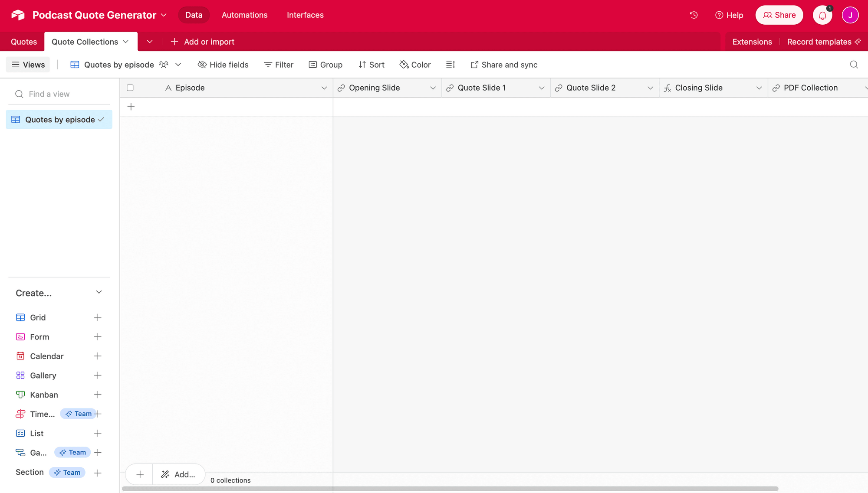This screenshot has height=493, width=868.
Task: Toggle the Views sidebar
Action: pos(28,65)
